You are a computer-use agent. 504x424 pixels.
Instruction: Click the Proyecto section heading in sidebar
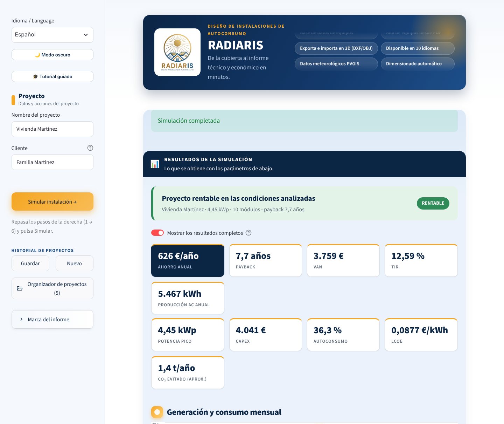[31, 96]
